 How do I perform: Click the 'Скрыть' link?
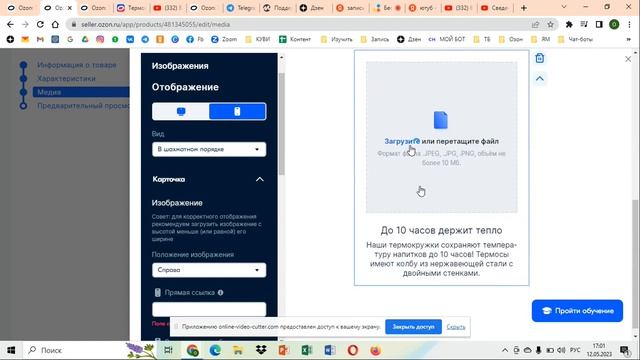pyautogui.click(x=456, y=327)
